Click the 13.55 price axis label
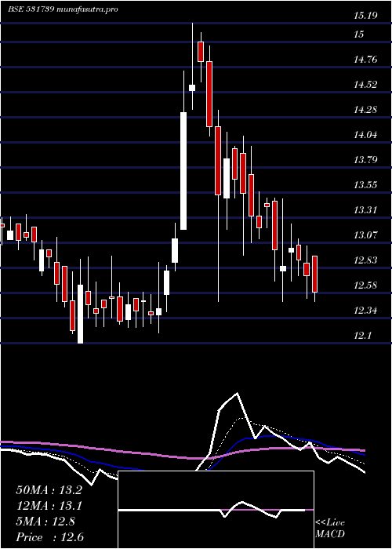The width and height of the screenshot is (392, 549). 365,185
